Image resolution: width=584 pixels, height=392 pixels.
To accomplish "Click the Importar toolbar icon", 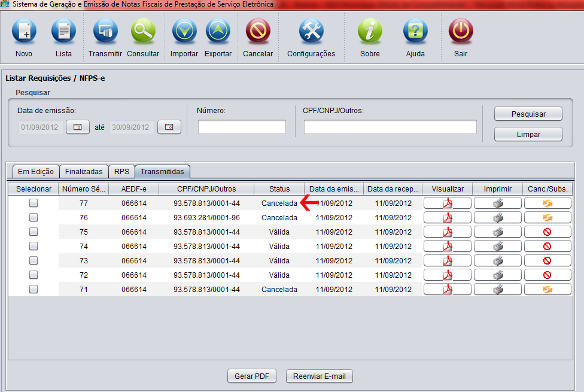I will click(x=184, y=31).
